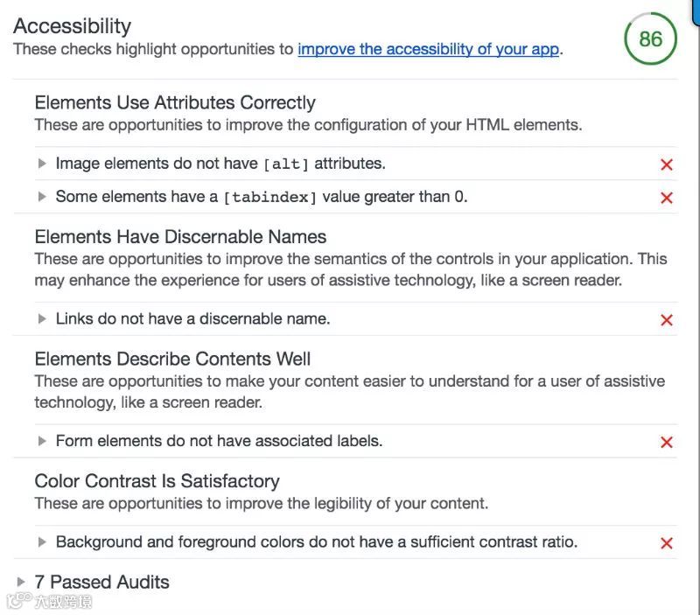Click red X beside tabindex audit
The image size is (700, 615).
point(667,198)
